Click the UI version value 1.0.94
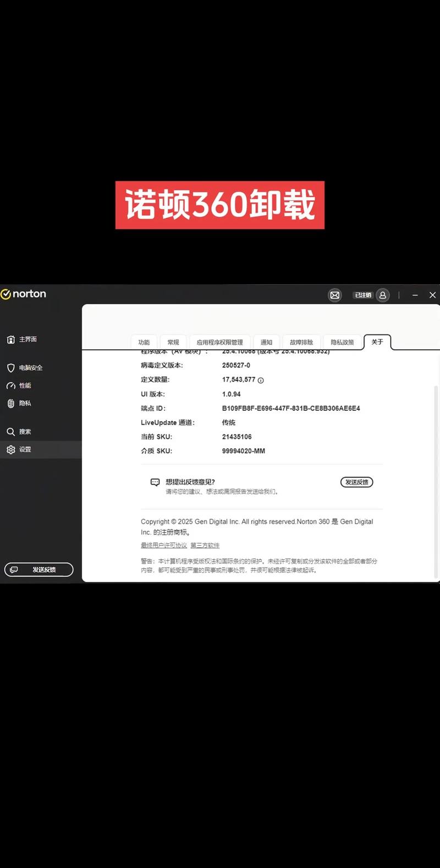 point(232,394)
